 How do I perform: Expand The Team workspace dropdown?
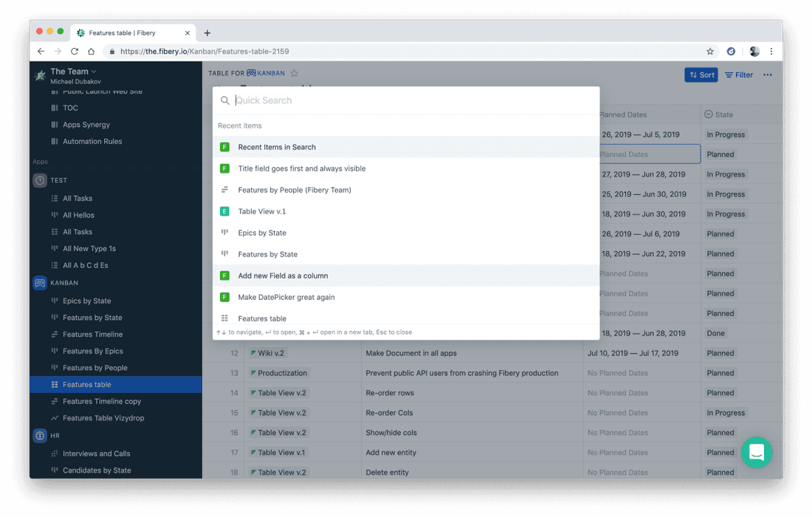pyautogui.click(x=94, y=72)
